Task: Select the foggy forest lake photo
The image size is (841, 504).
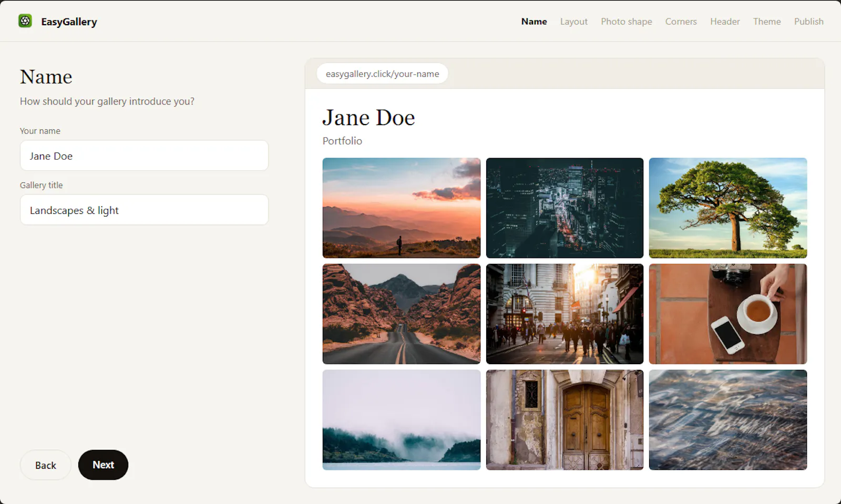Action: point(402,420)
